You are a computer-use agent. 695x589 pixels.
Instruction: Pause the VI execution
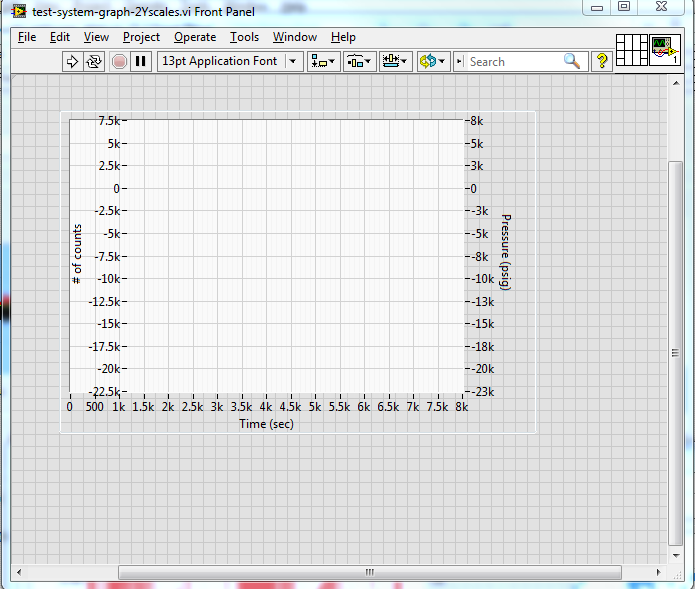(141, 61)
